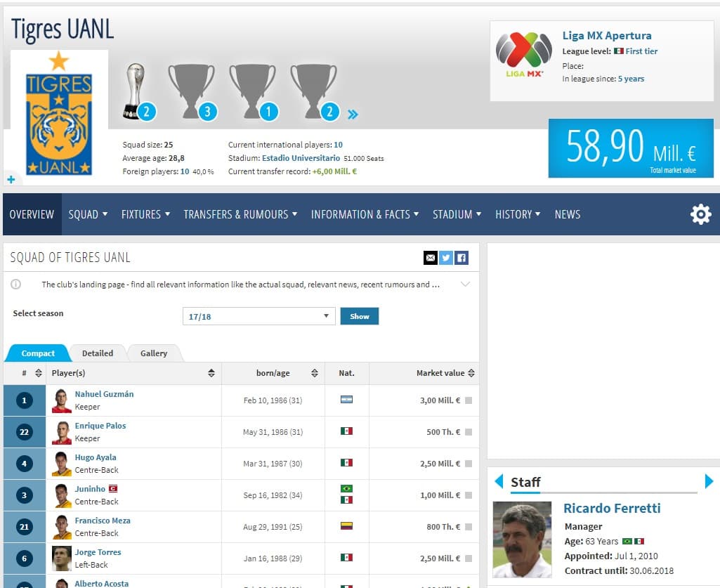Sort table by Market value column
Image resolution: width=720 pixels, height=588 pixels.
point(445,373)
